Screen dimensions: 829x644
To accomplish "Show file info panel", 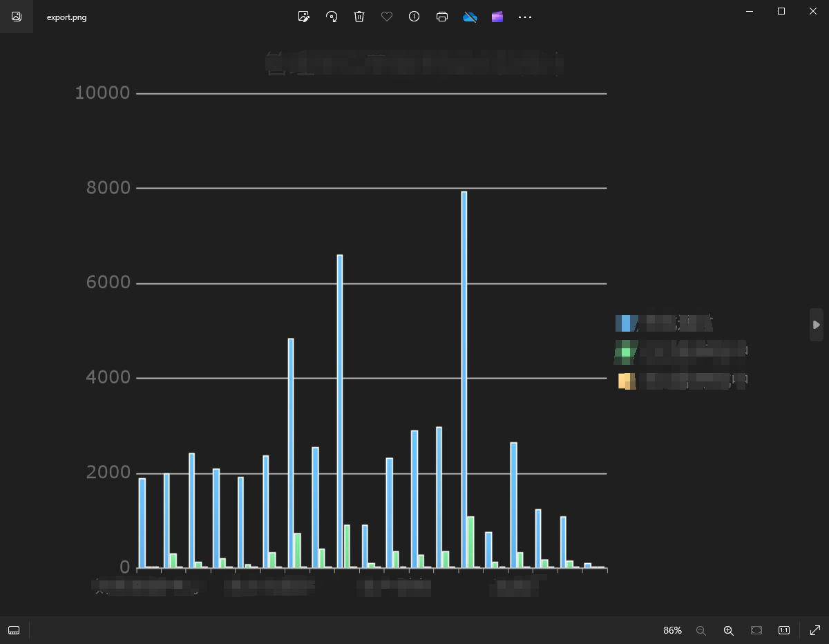I will 414,17.
